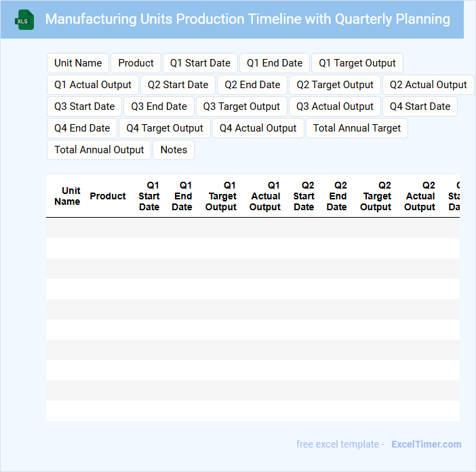The image size is (476, 472).
Task: Select the Total Annual Output tag
Action: [99, 150]
